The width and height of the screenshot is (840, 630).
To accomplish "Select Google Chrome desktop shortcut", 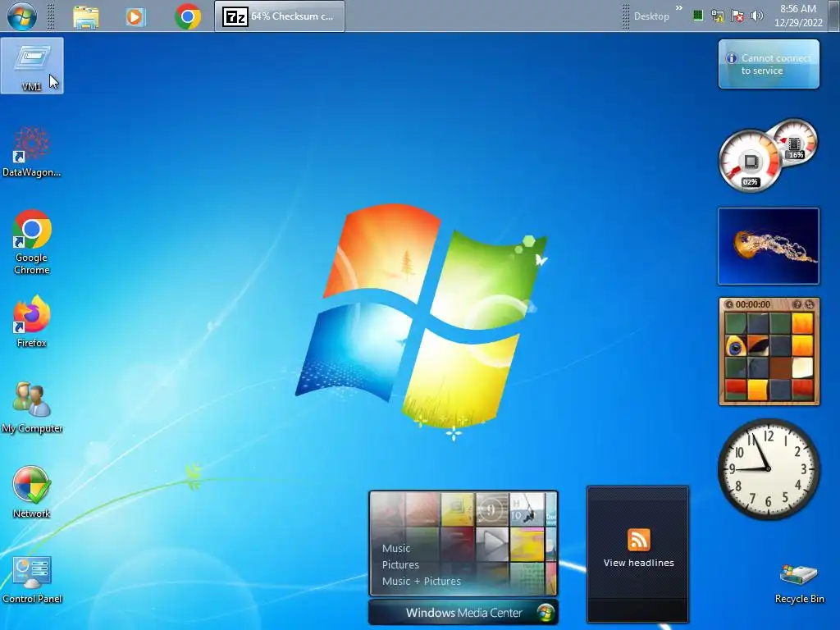I will pyautogui.click(x=32, y=242).
